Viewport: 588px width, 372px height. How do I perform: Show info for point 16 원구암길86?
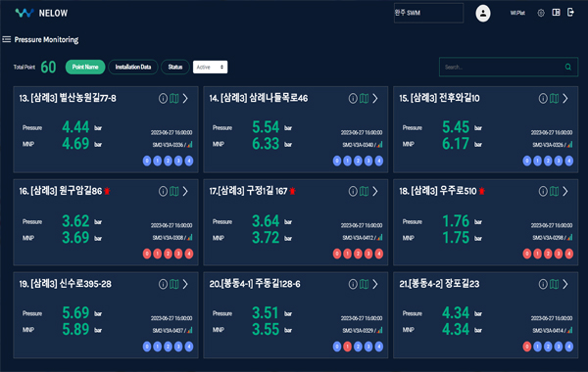click(x=163, y=192)
